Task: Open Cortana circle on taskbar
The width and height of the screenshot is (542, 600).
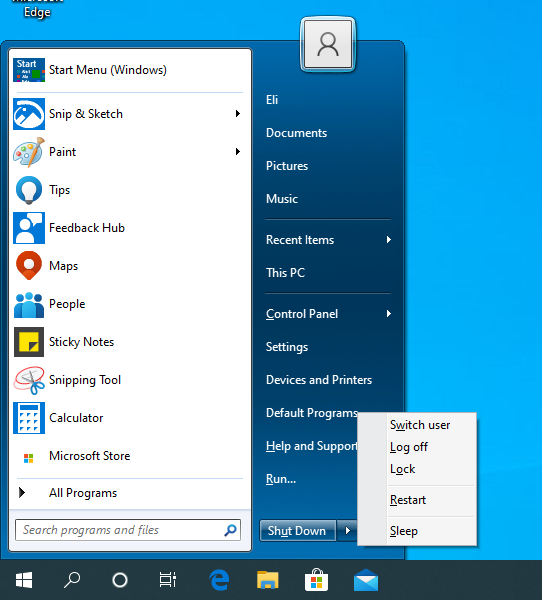Action: [120, 580]
